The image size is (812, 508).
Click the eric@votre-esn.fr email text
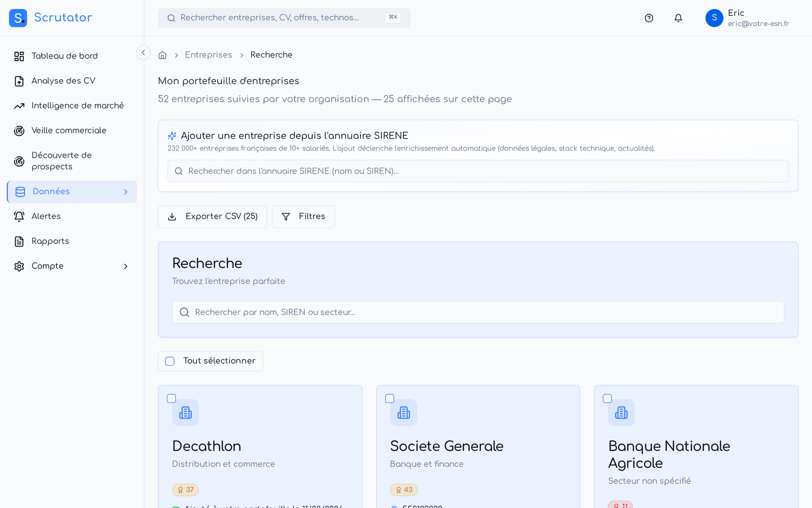coord(758,24)
